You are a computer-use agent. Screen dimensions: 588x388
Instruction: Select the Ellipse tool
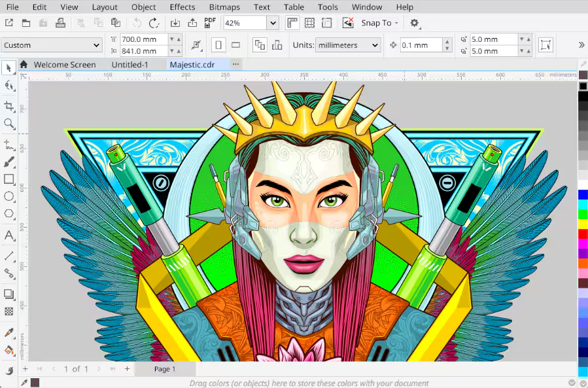pyautogui.click(x=9, y=197)
